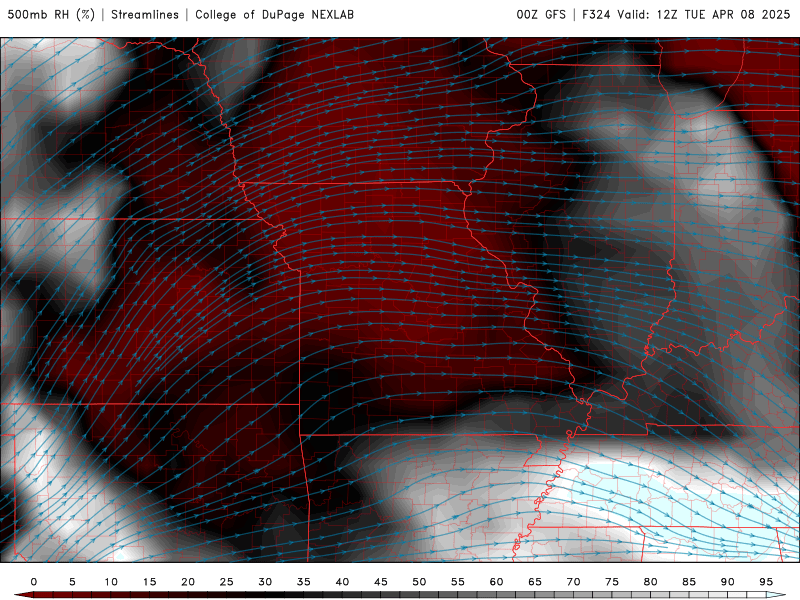Click the "10" legend tick label

click(111, 582)
